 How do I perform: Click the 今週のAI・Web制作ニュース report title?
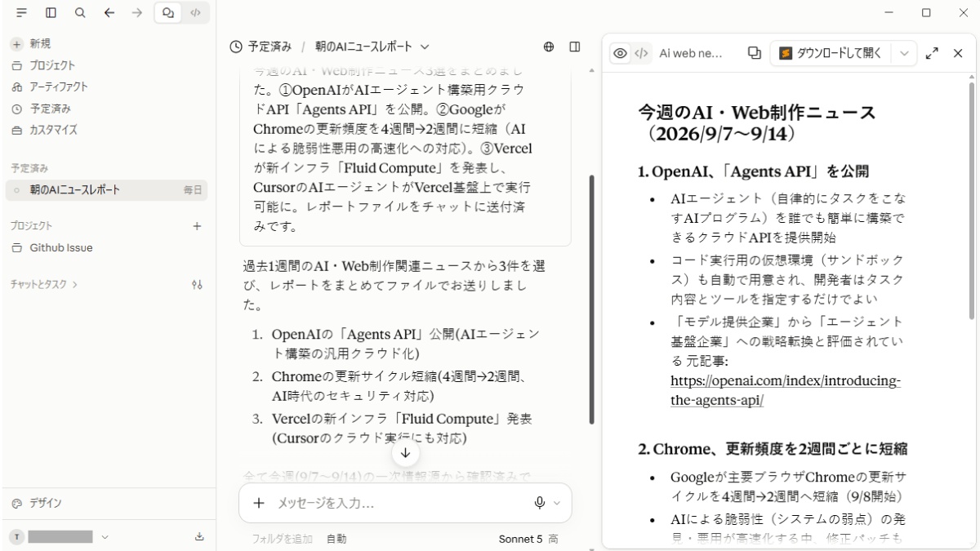point(756,122)
